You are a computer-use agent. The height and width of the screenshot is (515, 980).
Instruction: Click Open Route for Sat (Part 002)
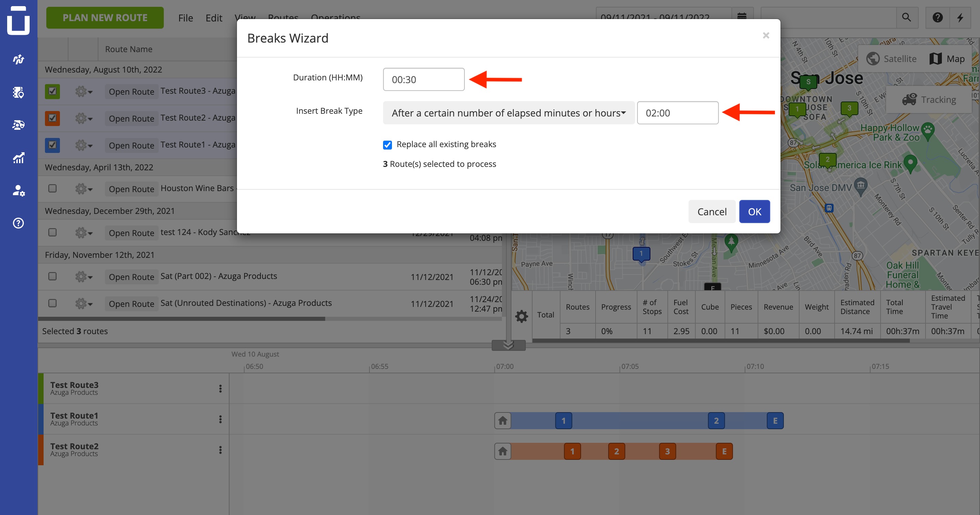point(131,277)
